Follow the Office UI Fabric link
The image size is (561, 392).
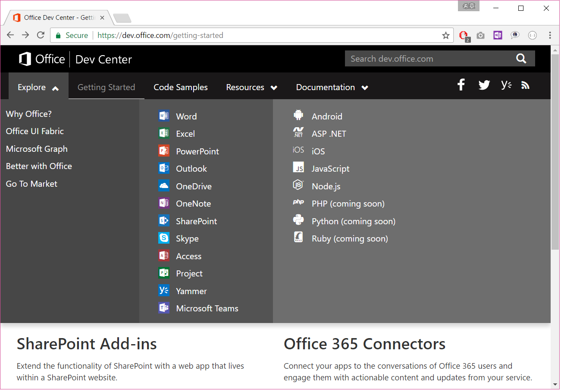pos(34,131)
